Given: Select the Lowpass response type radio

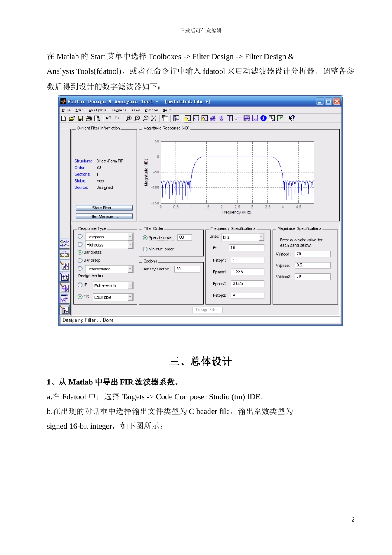Looking at the screenshot, I should (x=80, y=237).
